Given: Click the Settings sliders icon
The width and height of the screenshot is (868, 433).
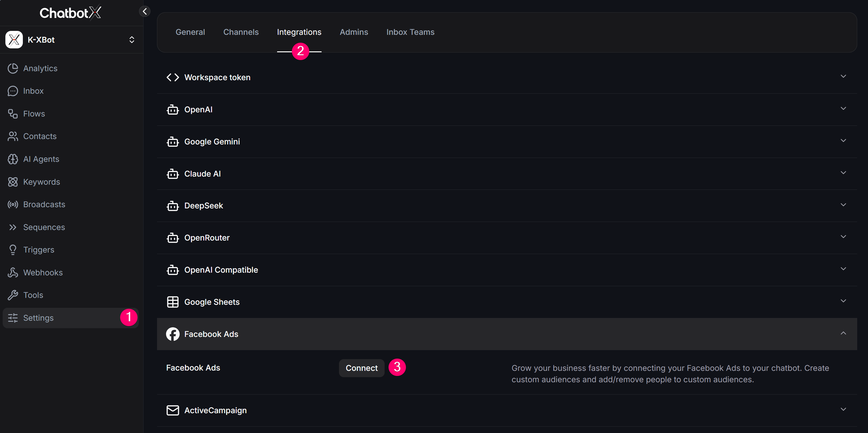Looking at the screenshot, I should coord(13,318).
